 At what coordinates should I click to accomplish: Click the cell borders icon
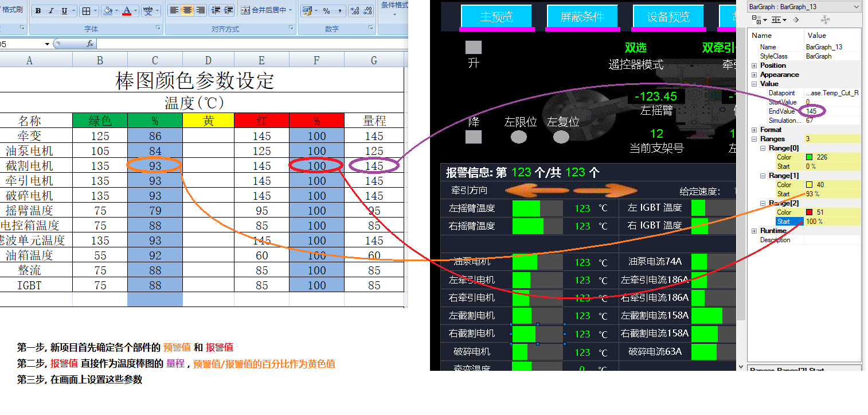[x=85, y=11]
